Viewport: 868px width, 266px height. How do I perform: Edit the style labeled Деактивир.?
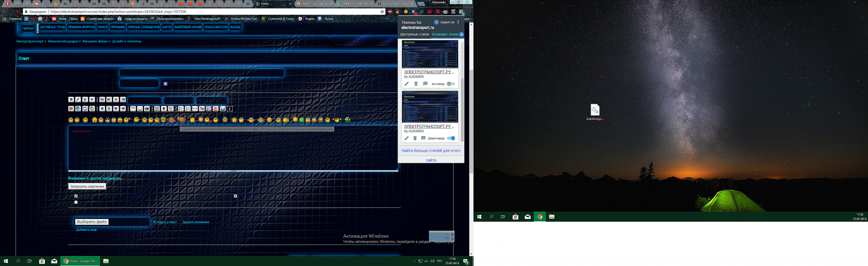tap(406, 138)
